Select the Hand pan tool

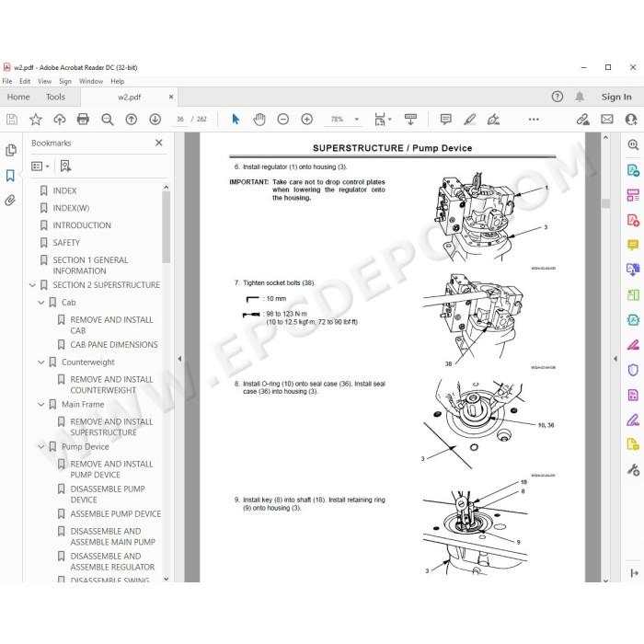click(259, 119)
